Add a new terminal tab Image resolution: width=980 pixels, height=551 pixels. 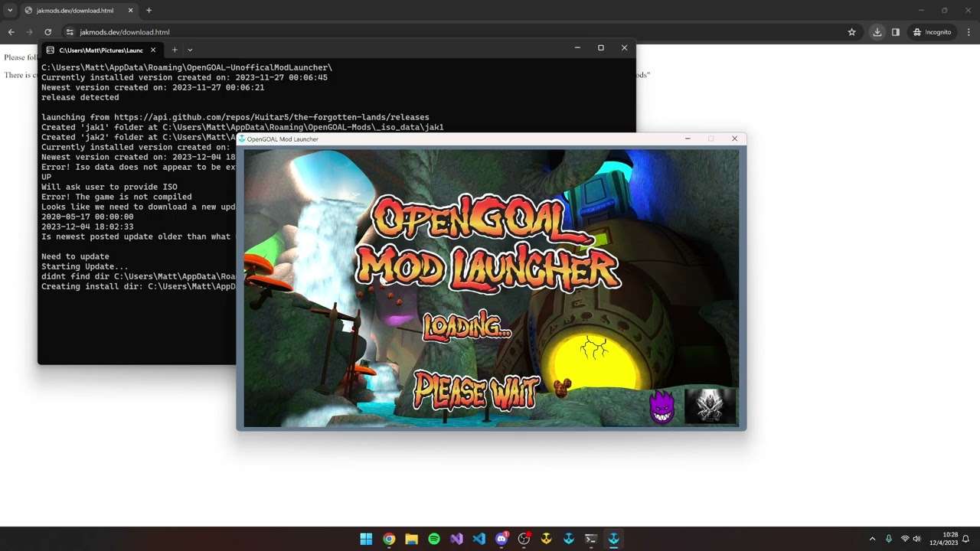pos(175,50)
